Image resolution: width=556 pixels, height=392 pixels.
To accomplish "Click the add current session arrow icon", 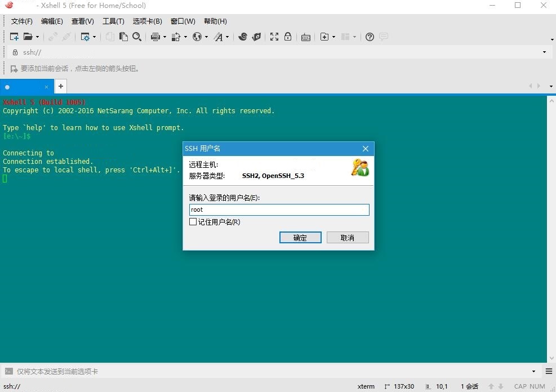I will [14, 69].
